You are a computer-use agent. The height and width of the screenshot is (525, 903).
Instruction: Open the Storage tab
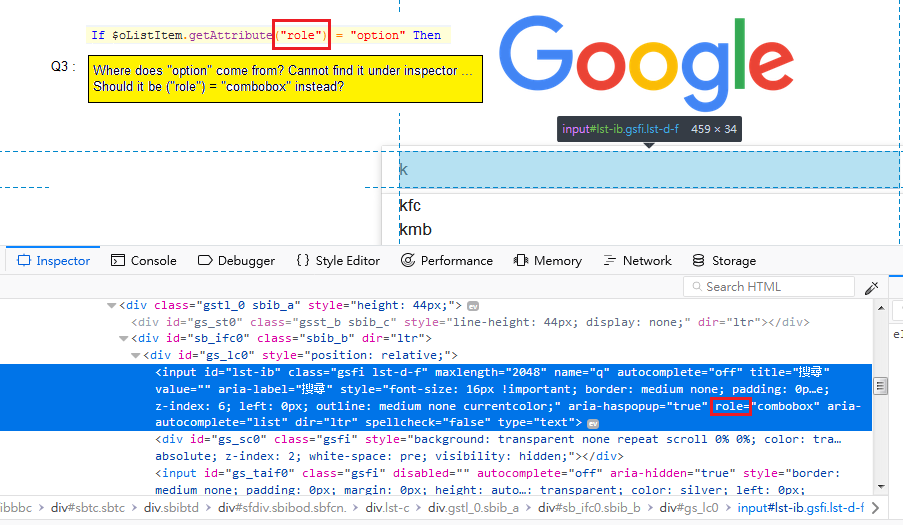click(724, 261)
